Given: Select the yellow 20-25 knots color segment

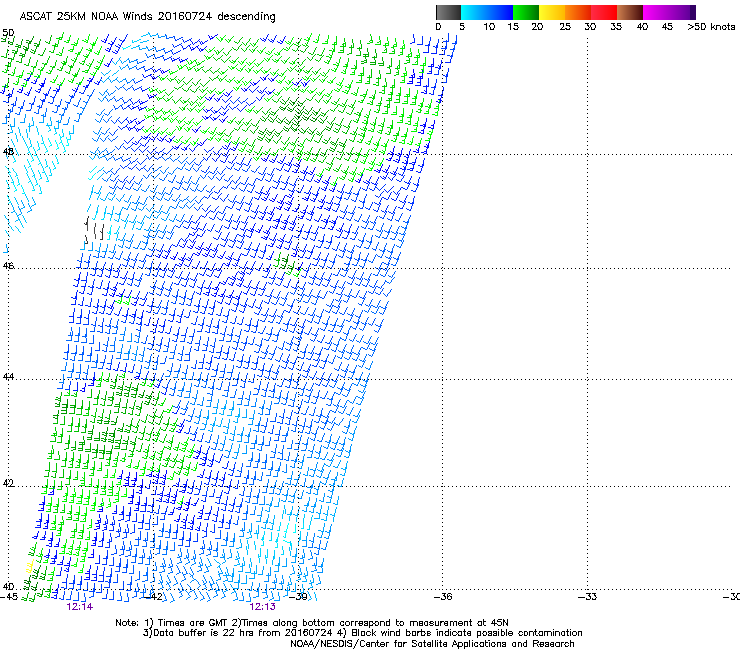Looking at the screenshot, I should [x=552, y=12].
